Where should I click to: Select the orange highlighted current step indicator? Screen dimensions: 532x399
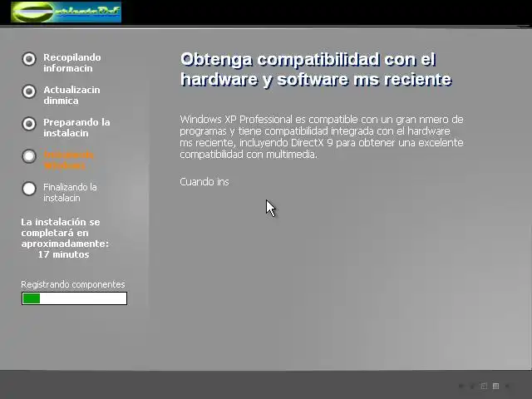click(29, 156)
